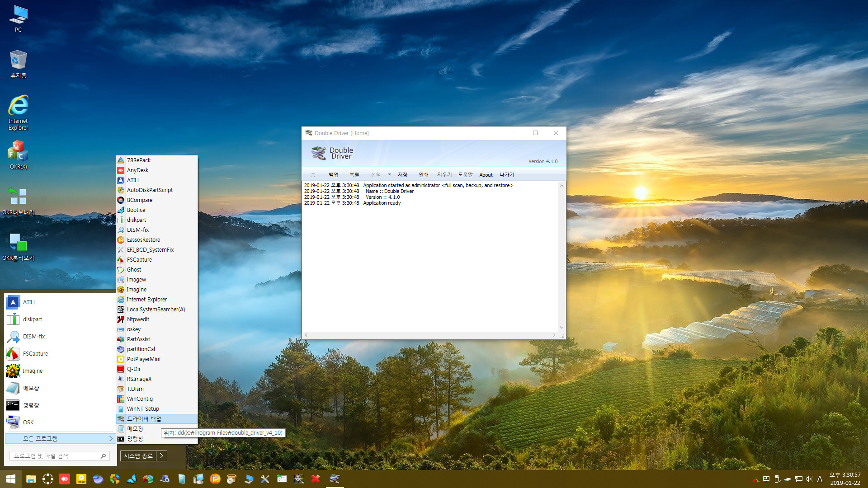Open pinned DISM-fix in the Start menu
Image resolution: width=868 pixels, height=488 pixels.
click(x=60, y=337)
